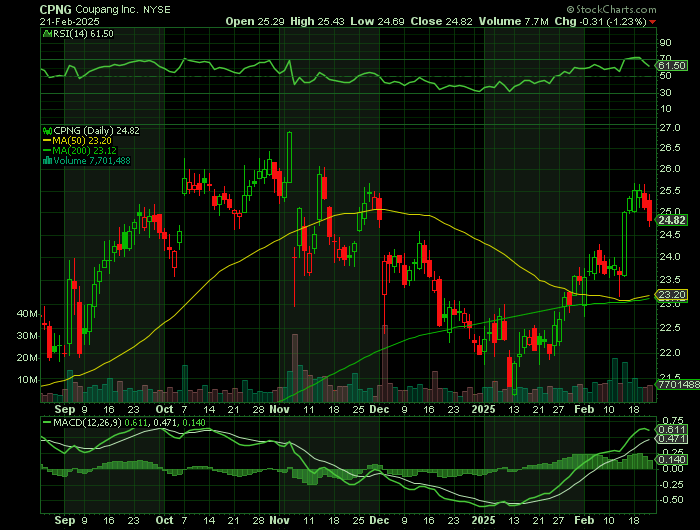700x530 pixels.
Task: Click the 7701488 volume tag on right axis
Action: pyautogui.click(x=677, y=384)
